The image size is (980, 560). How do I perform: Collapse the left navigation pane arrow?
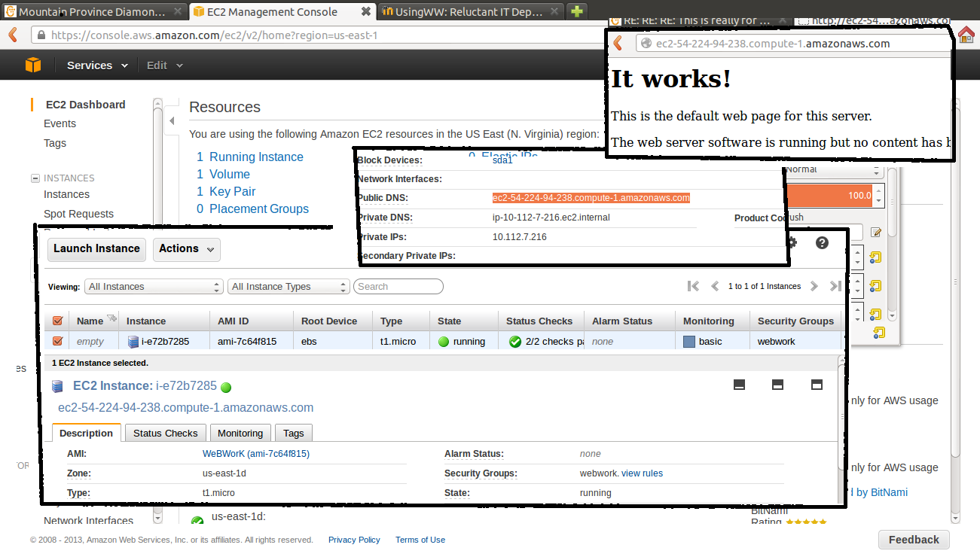(x=172, y=120)
